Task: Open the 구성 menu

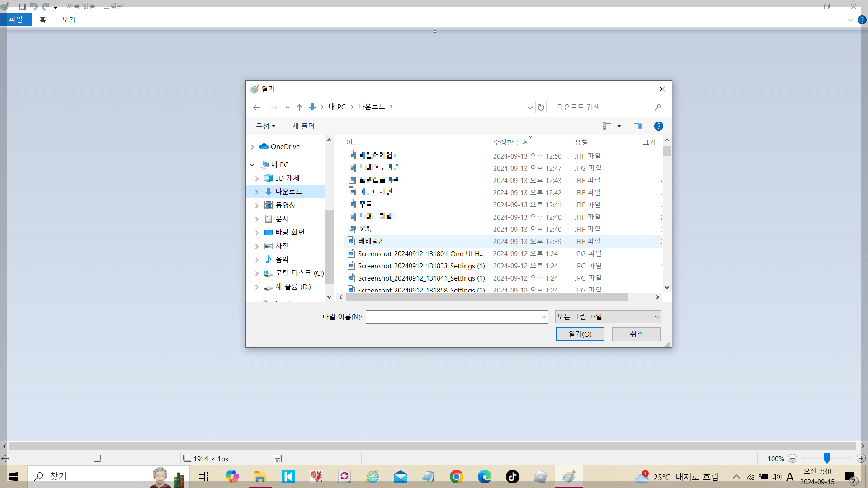Action: (265, 126)
